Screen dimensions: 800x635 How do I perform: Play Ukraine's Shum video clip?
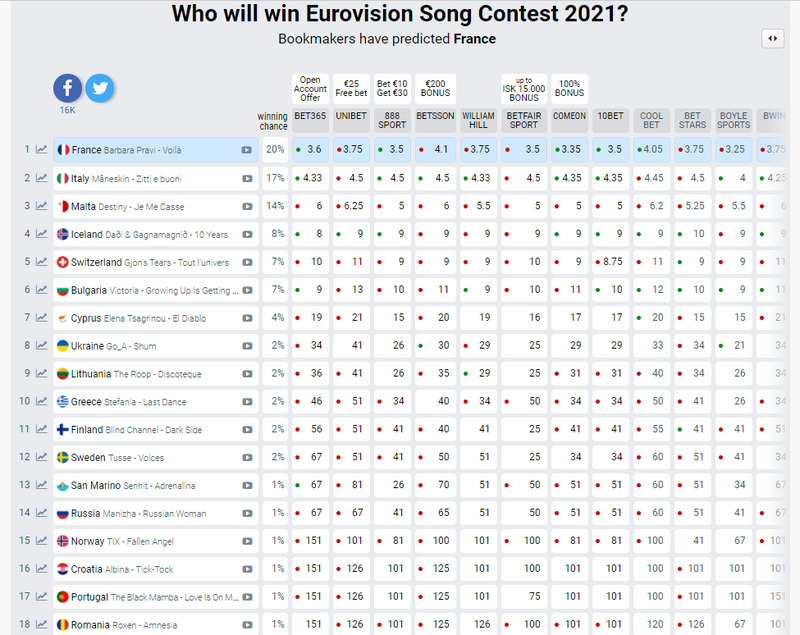(247, 346)
